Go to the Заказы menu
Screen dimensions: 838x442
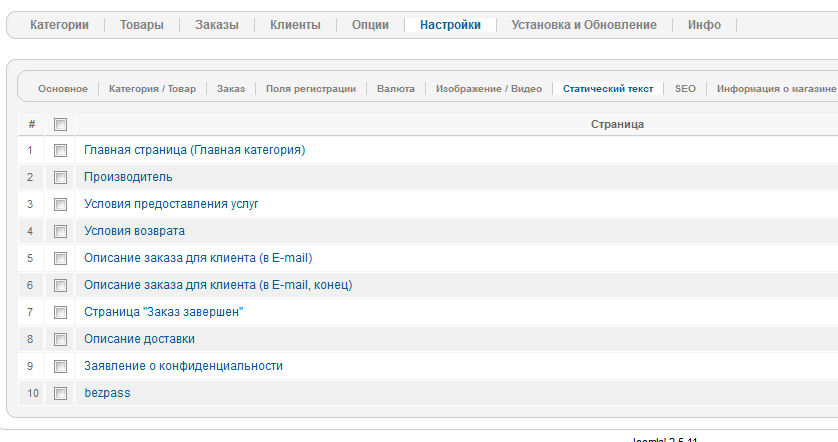[217, 25]
